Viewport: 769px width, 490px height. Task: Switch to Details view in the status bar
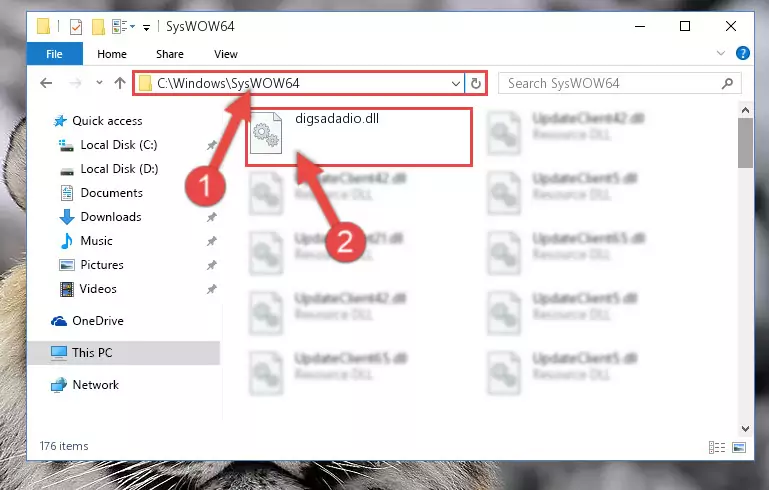point(717,447)
